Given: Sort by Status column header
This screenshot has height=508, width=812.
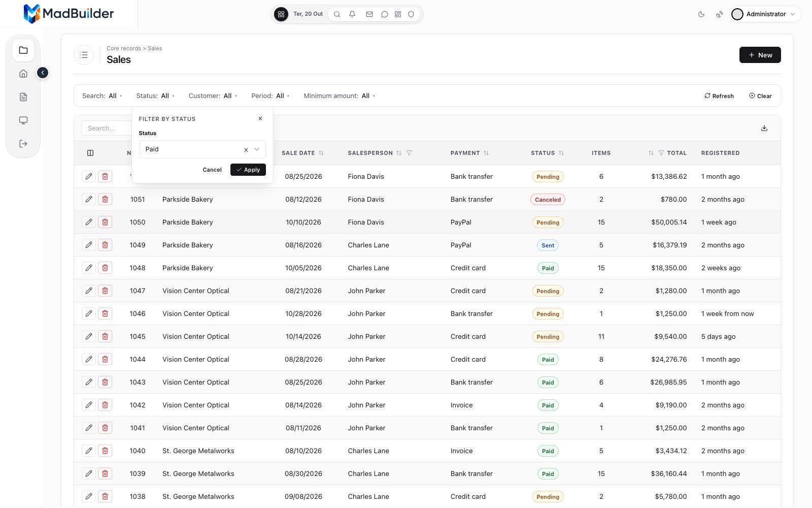Looking at the screenshot, I should pyautogui.click(x=548, y=153).
